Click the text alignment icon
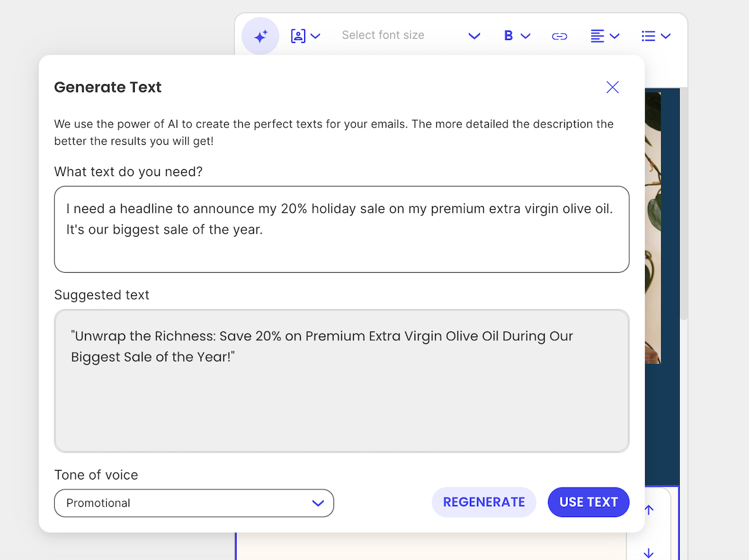This screenshot has width=749, height=560. coord(597,36)
